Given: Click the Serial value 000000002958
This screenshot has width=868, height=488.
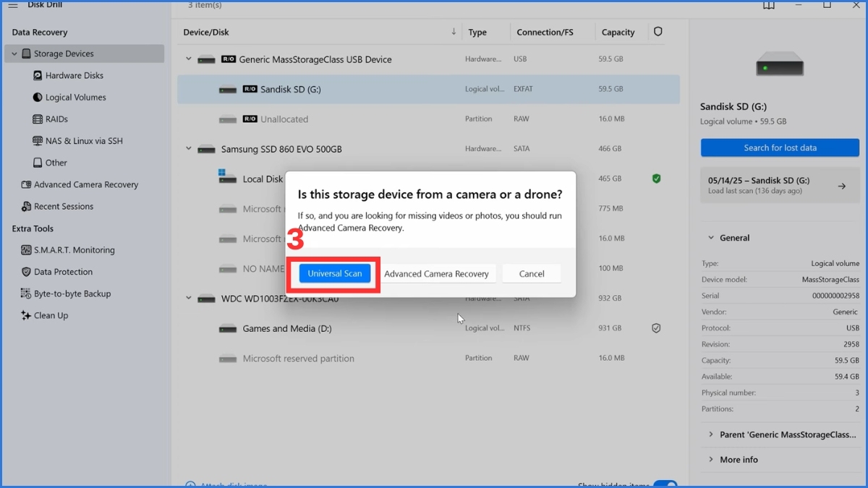Looking at the screenshot, I should pos(835,296).
